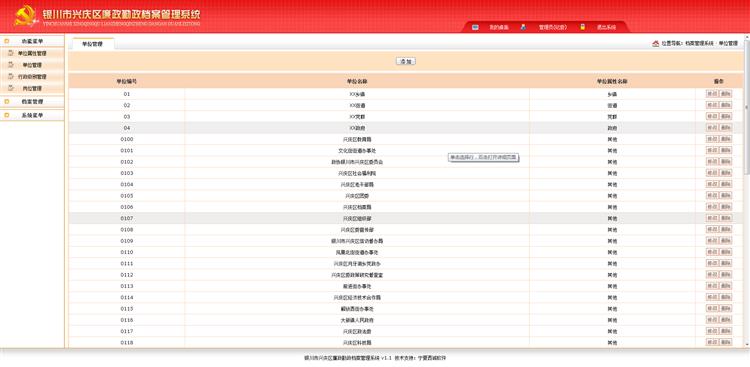Click the document icon beside 单位属性管理
The width and height of the screenshot is (750, 367).
click(x=11, y=53)
